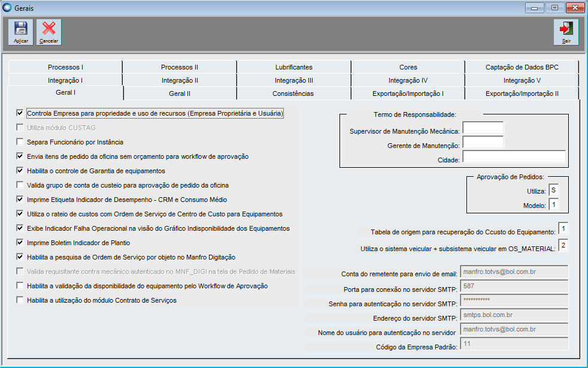This screenshot has width=588, height=368.
Task: Uncheck Envia itens de pedido da oficina
Action: pyautogui.click(x=20, y=156)
